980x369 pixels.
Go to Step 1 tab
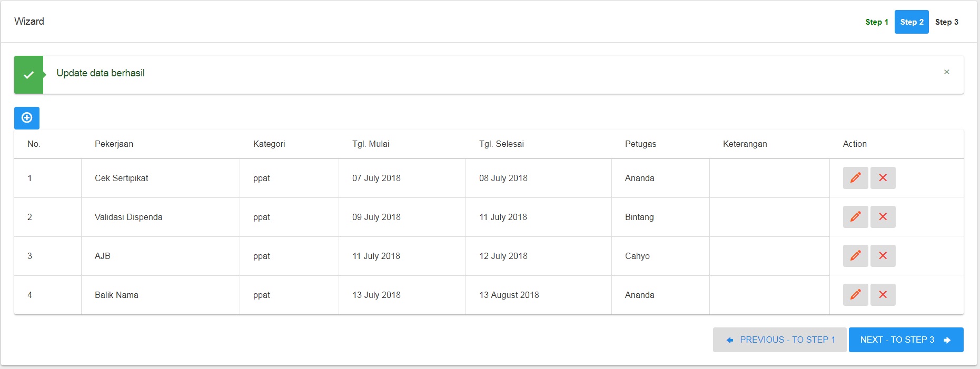(x=877, y=22)
